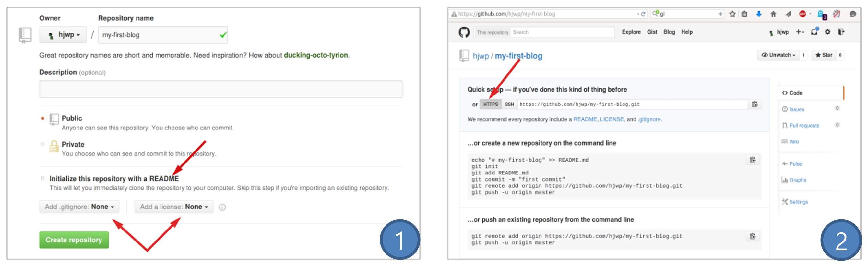This screenshot has width=868, height=269.
Task: Open the address bar history dropdown arrow
Action: (638, 14)
